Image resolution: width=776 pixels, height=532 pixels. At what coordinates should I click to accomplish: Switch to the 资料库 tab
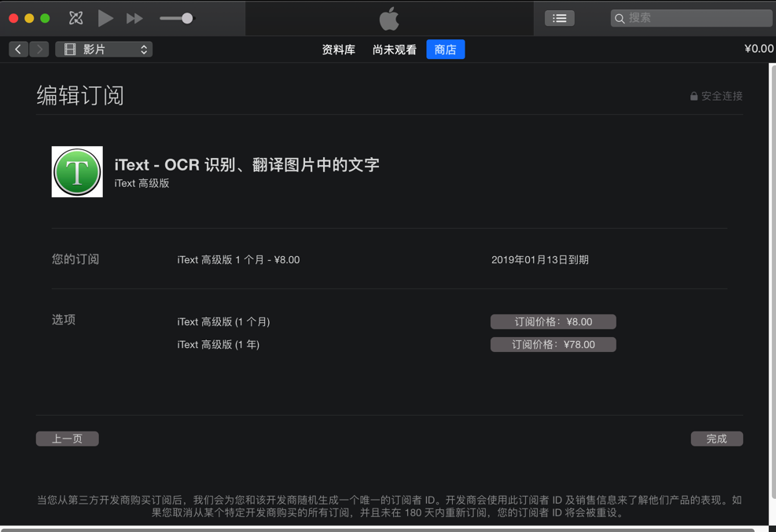339,50
